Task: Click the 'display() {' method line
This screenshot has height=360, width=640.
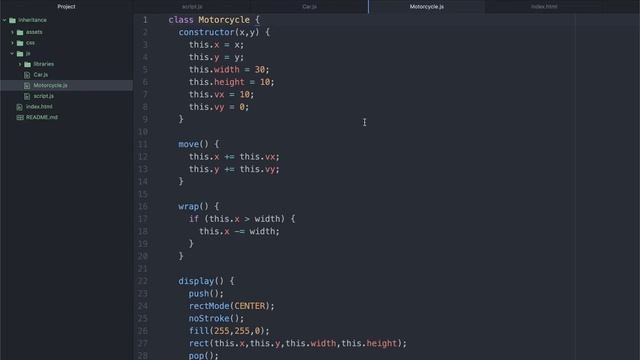Action: (x=206, y=281)
